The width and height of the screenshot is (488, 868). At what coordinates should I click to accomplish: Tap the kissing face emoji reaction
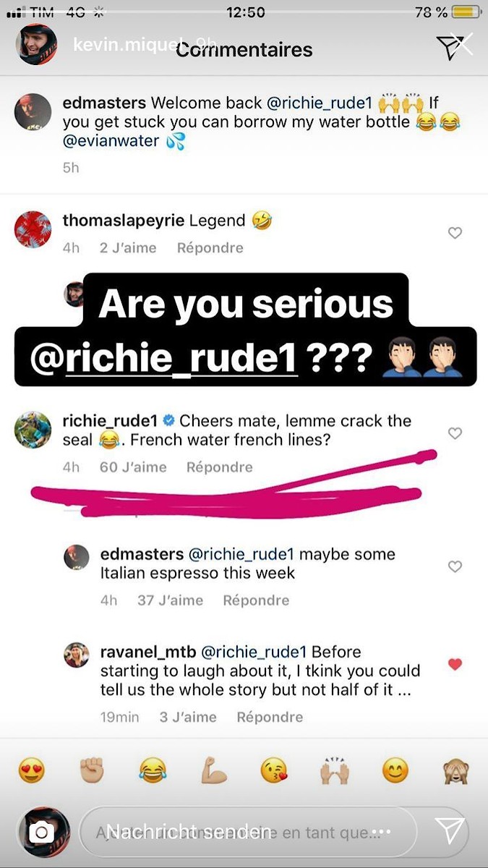pyautogui.click(x=274, y=770)
